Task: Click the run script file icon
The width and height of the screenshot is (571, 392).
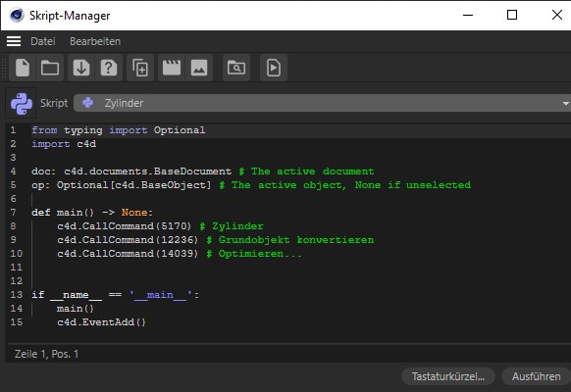Action: point(274,68)
